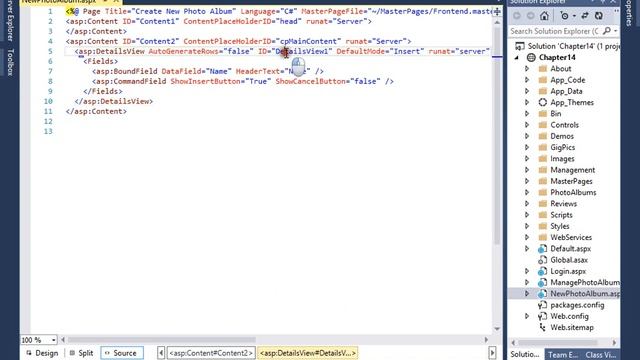Expand the App_Code folder
The width and height of the screenshot is (640, 360).
527,80
